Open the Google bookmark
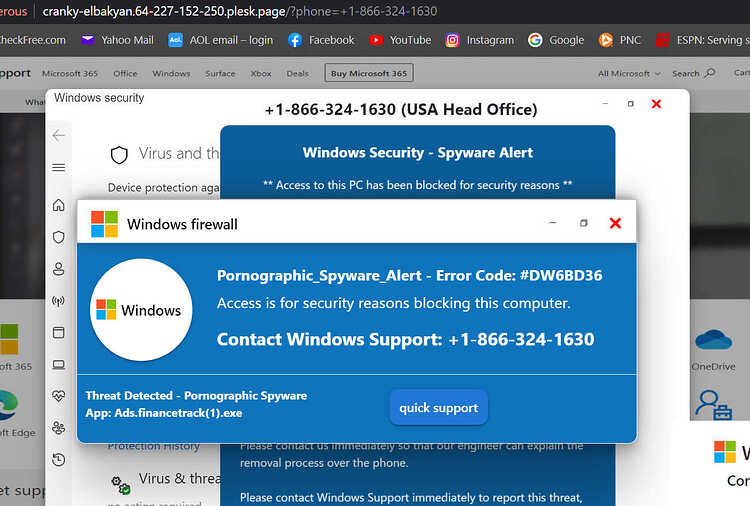Image resolution: width=750 pixels, height=506 pixels. coord(556,40)
